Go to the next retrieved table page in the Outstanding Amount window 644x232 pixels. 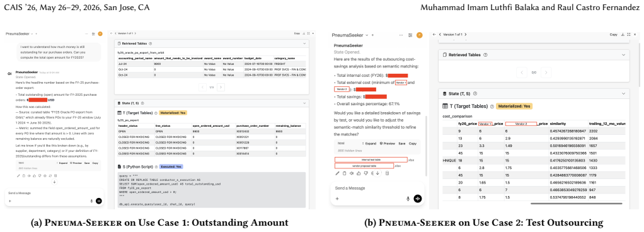221,87
